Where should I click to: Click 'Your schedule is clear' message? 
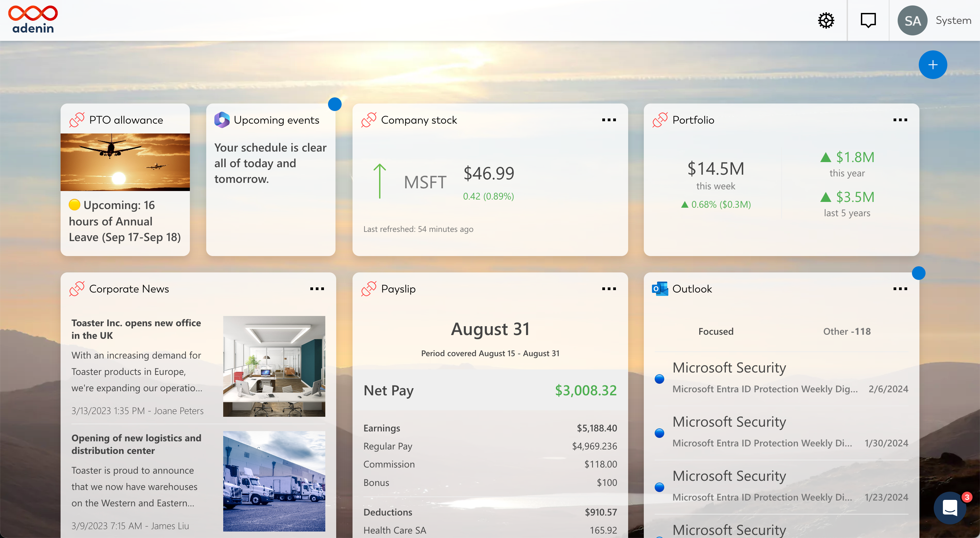(x=270, y=163)
